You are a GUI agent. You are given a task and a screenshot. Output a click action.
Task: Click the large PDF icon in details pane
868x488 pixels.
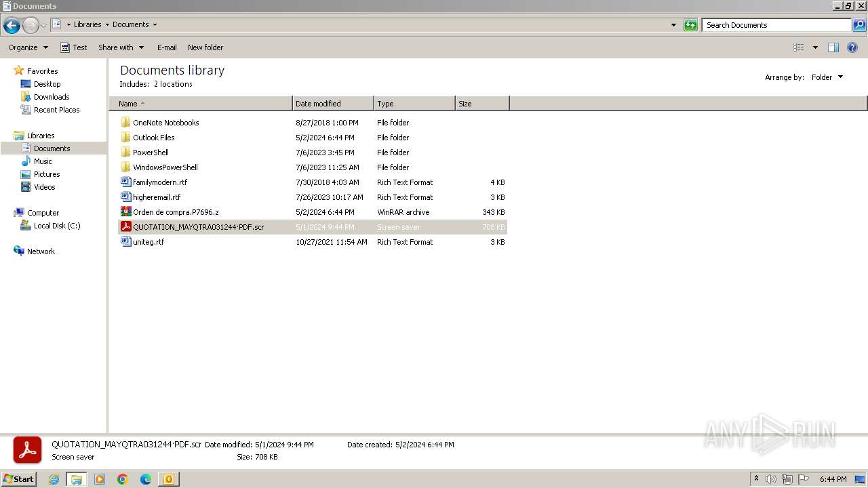tap(27, 450)
